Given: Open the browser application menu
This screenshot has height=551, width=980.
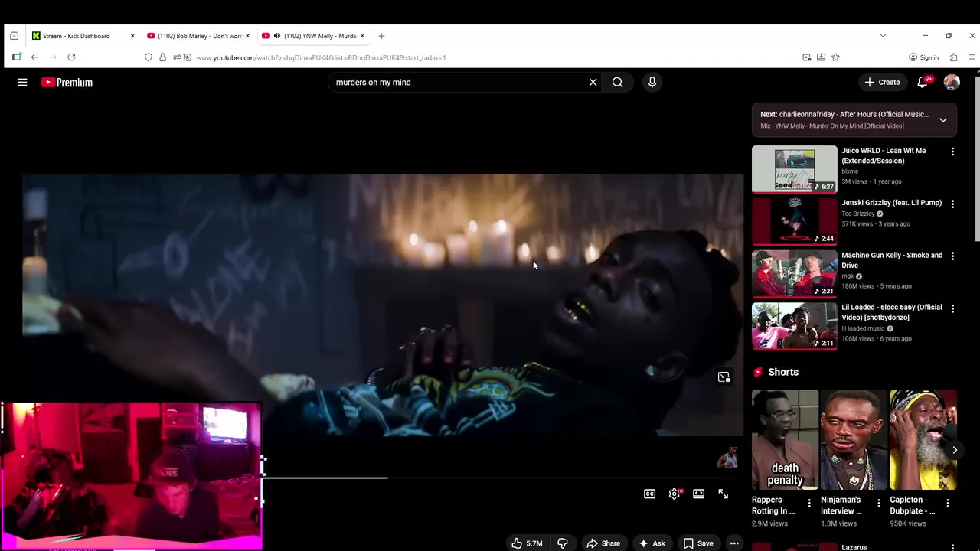Looking at the screenshot, I should (x=972, y=57).
